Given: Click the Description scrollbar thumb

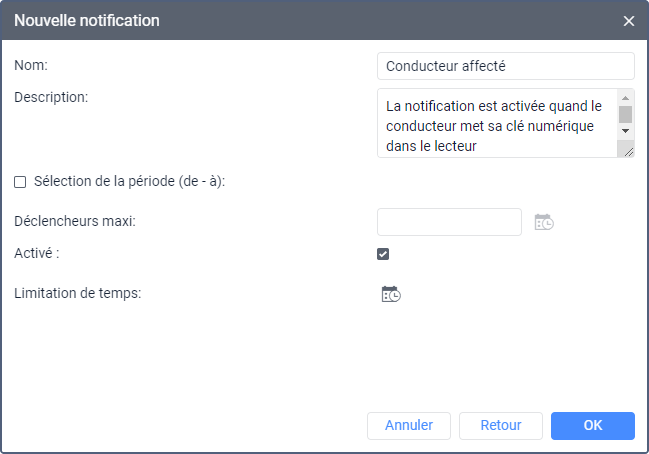Looking at the screenshot, I should 625,113.
